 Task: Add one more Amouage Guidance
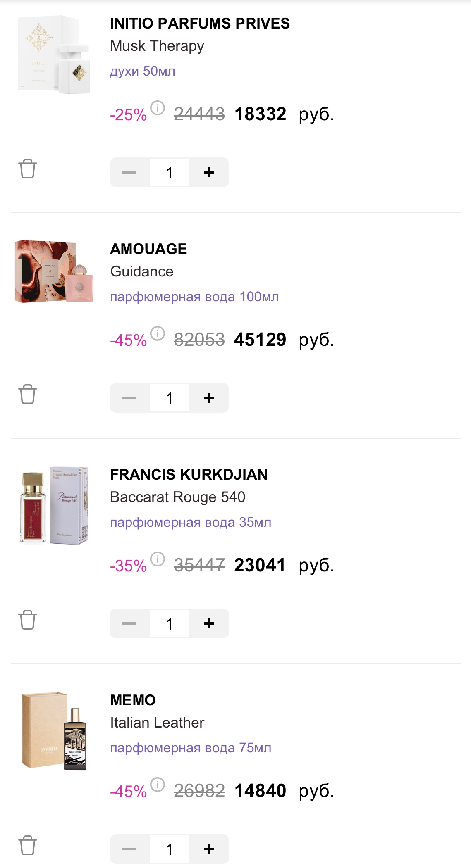pos(209,398)
